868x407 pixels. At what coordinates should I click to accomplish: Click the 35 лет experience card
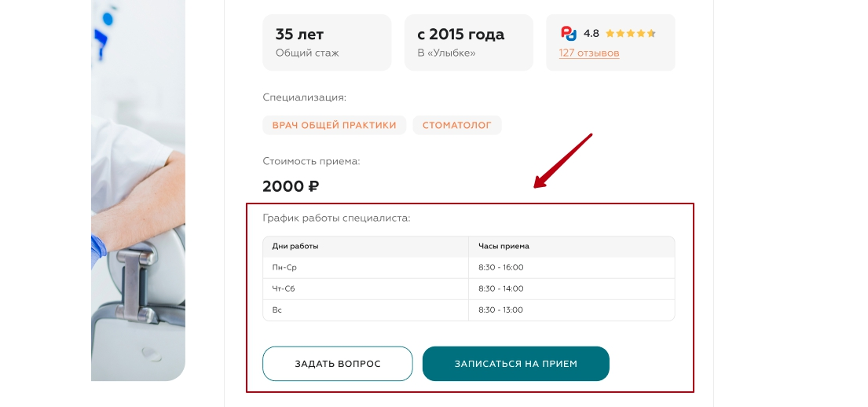327,42
